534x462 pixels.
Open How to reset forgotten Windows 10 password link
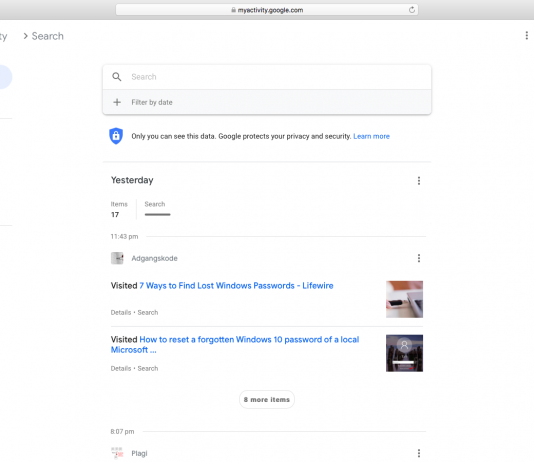235,345
